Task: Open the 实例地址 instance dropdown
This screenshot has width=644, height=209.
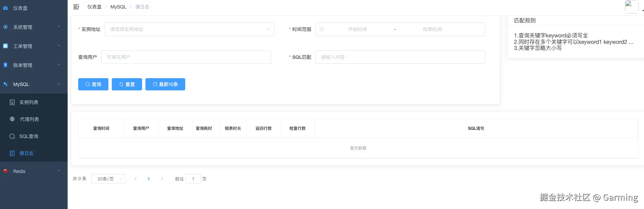Action: pos(190,29)
